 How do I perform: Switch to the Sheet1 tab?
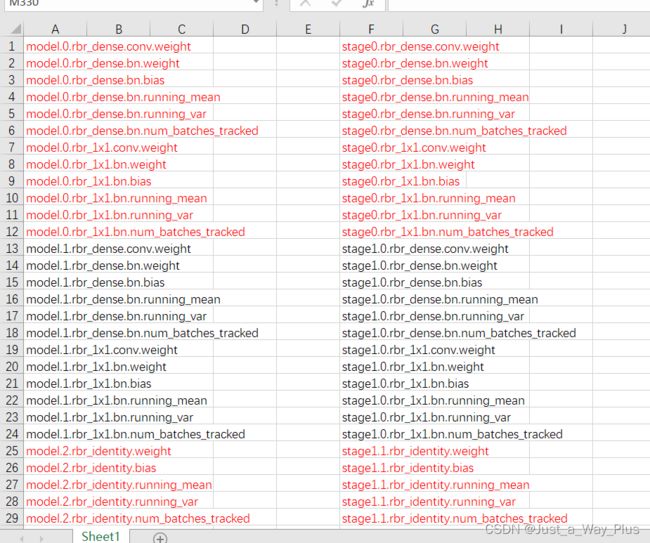click(101, 536)
